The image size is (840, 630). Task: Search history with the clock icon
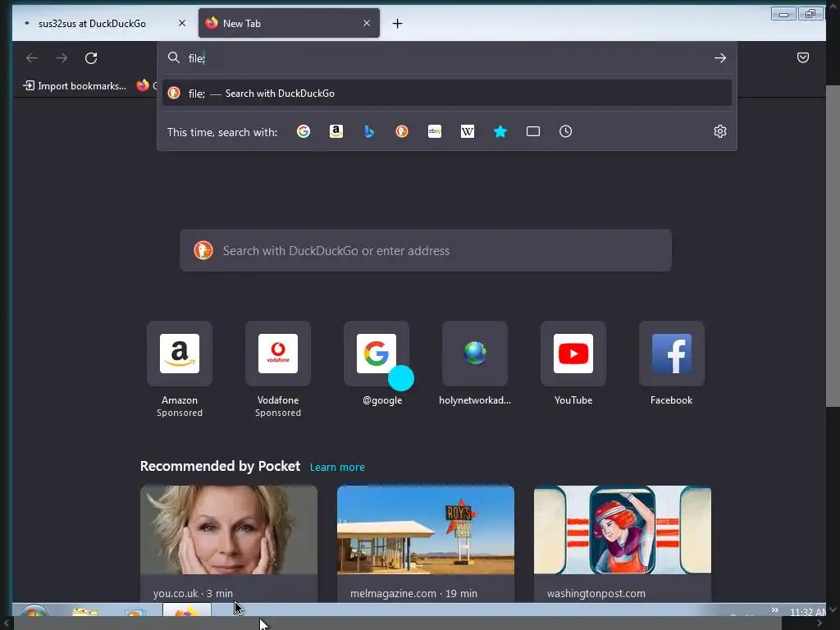click(566, 131)
